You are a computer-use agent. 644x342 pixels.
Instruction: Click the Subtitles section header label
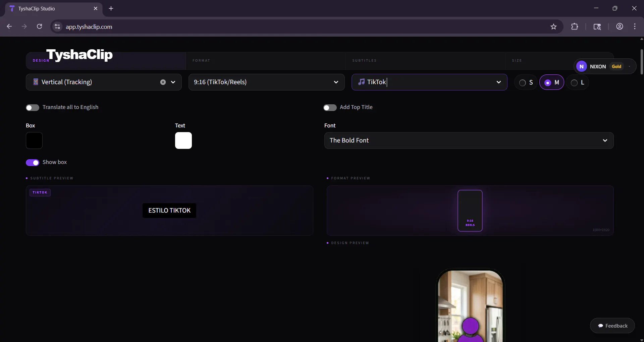tap(365, 61)
